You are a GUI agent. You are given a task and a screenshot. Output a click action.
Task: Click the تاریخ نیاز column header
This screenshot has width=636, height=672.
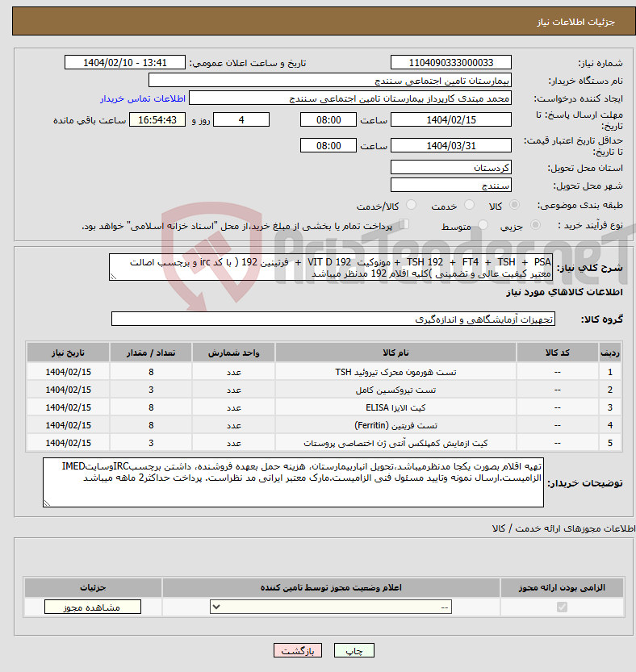tap(68, 353)
